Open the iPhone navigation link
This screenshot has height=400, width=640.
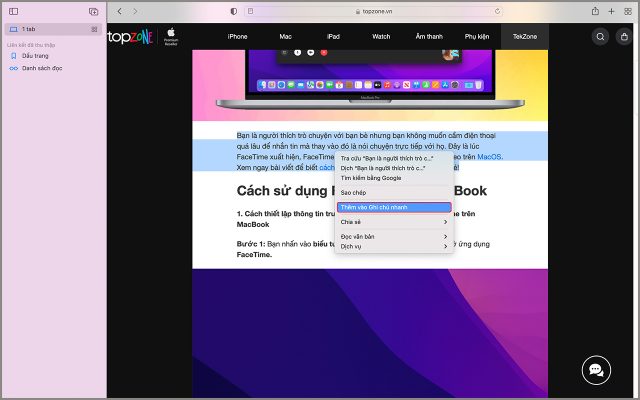pos(237,36)
